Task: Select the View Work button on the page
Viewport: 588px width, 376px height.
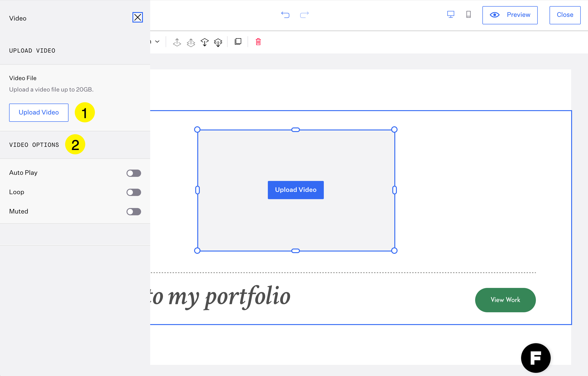Action: coord(505,300)
